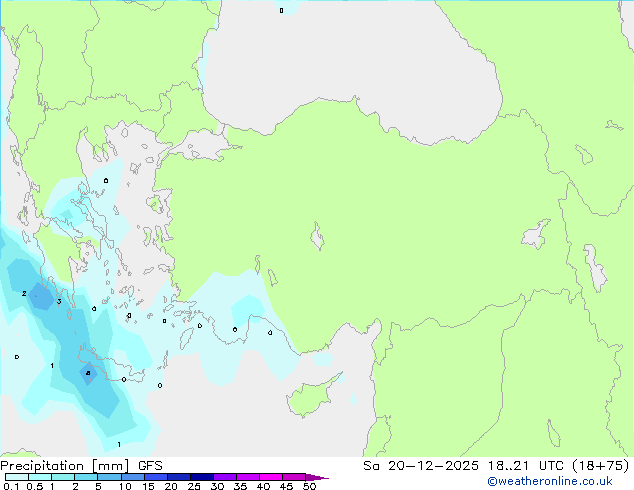Viewport: 634px width, 490px height.
Task: Click the '10' legend value label
Action: 125,486
